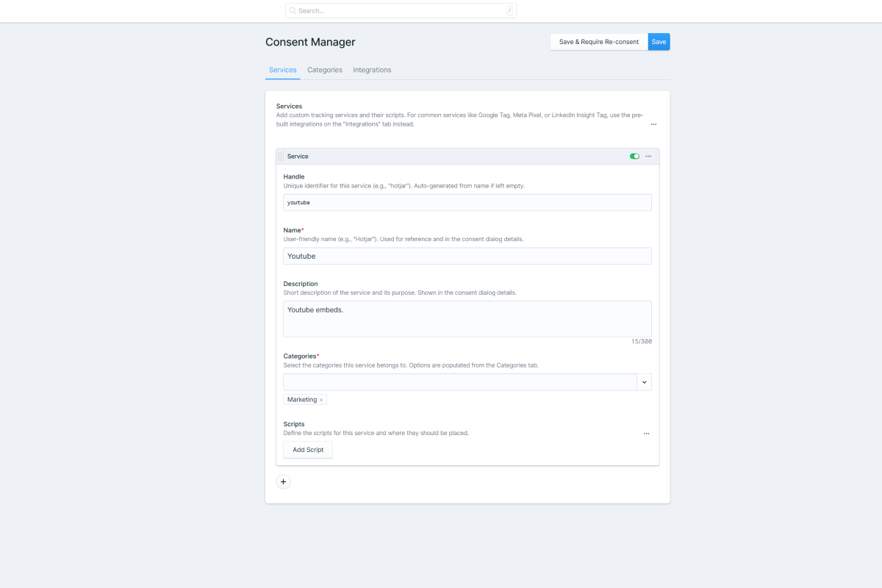Open the Integrations tab
Viewport: 882px width, 588px height.
click(372, 70)
